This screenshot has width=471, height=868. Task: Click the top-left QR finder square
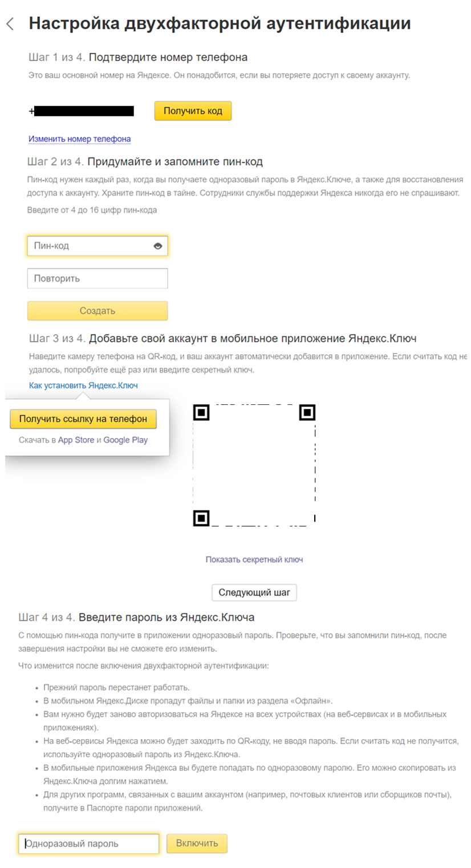tap(201, 412)
